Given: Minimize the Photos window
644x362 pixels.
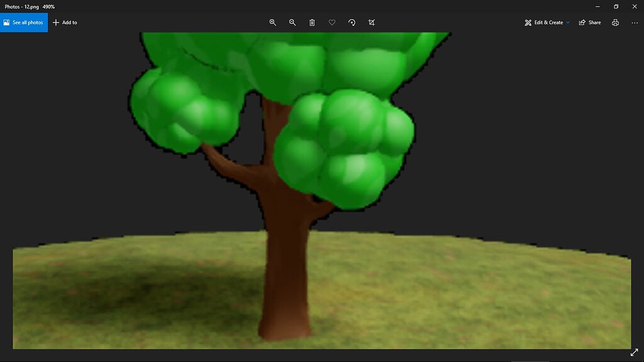Looking at the screenshot, I should point(596,6).
